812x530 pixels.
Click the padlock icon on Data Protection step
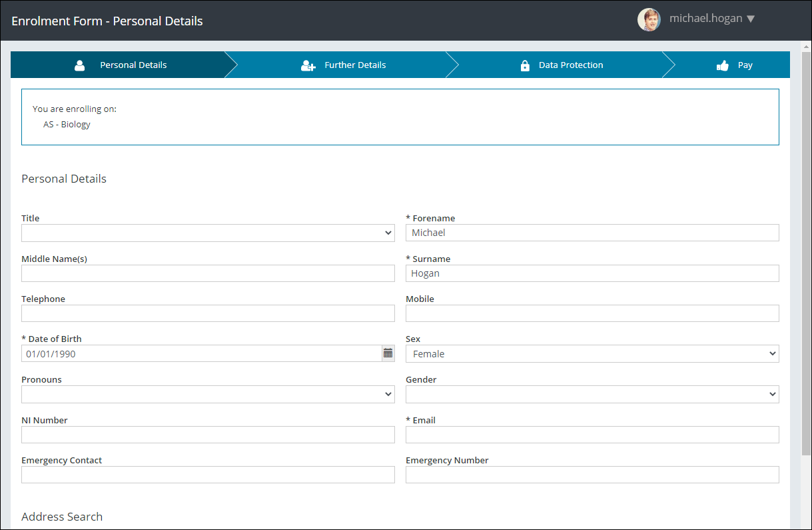tap(524, 65)
